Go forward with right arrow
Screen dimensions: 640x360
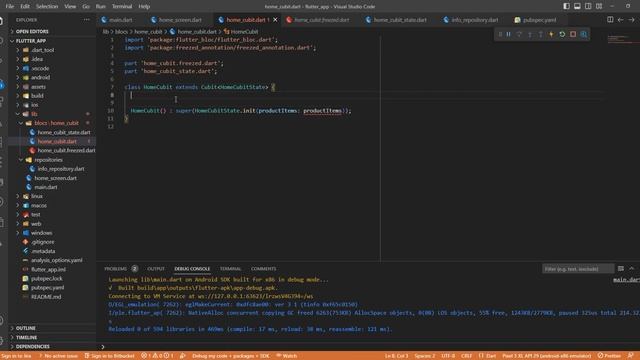point(631,20)
